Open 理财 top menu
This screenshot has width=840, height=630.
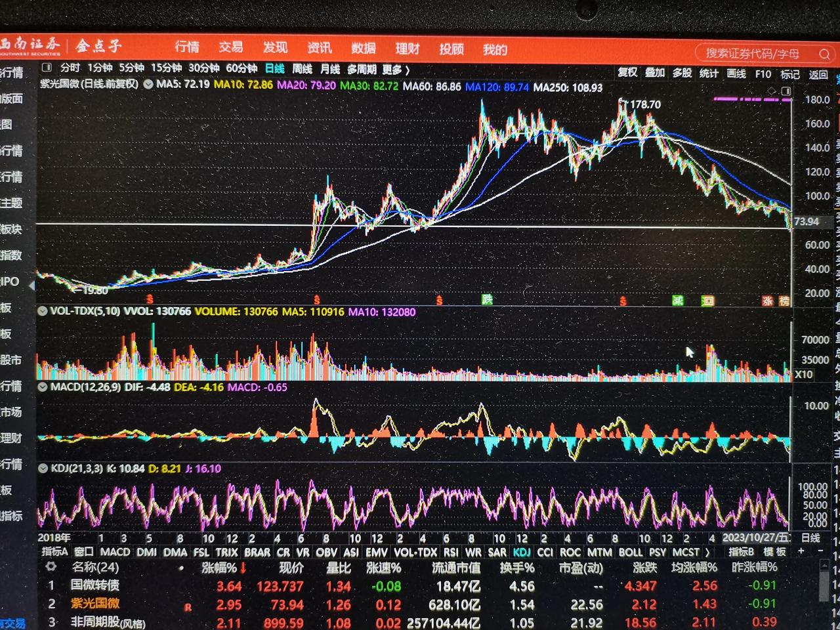[408, 49]
